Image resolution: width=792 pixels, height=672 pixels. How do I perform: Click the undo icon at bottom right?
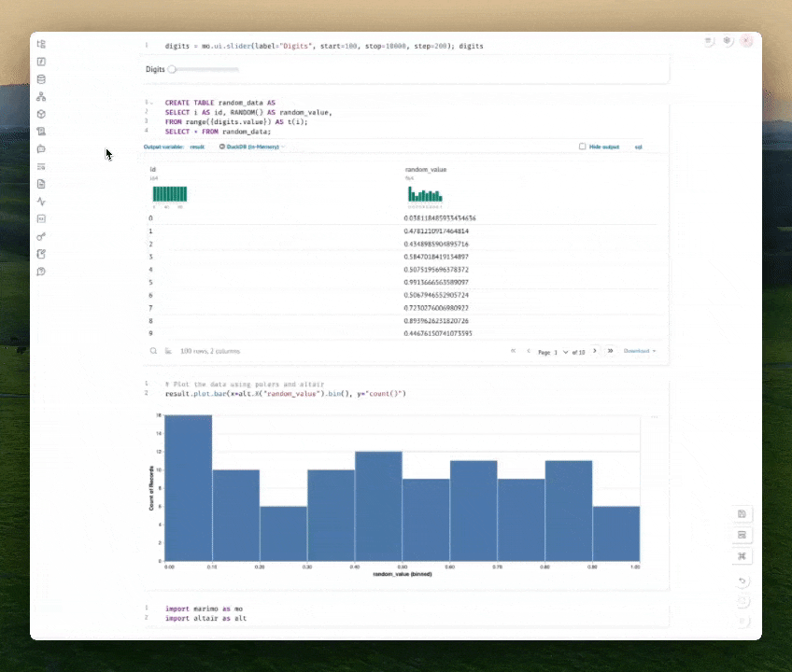742,581
